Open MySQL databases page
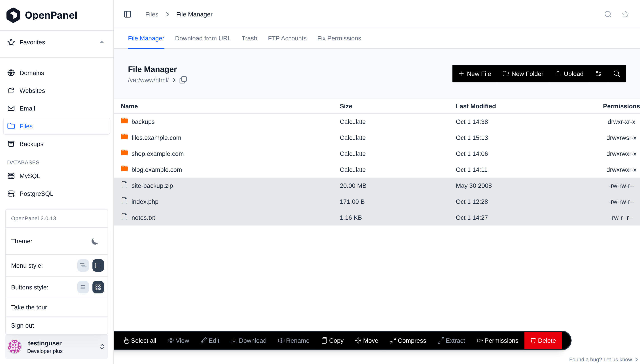 point(57,176)
